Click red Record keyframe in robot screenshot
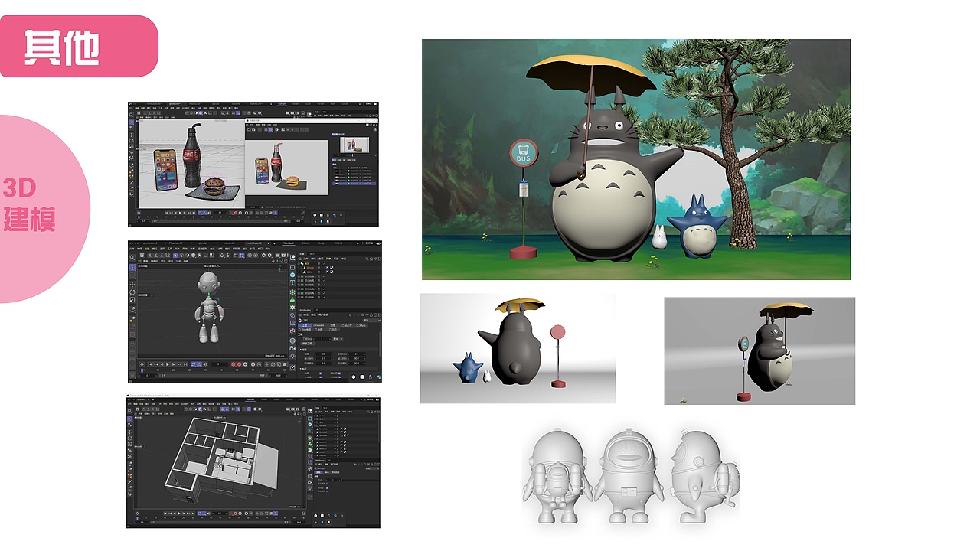The height and width of the screenshot is (551, 980). coord(234,364)
